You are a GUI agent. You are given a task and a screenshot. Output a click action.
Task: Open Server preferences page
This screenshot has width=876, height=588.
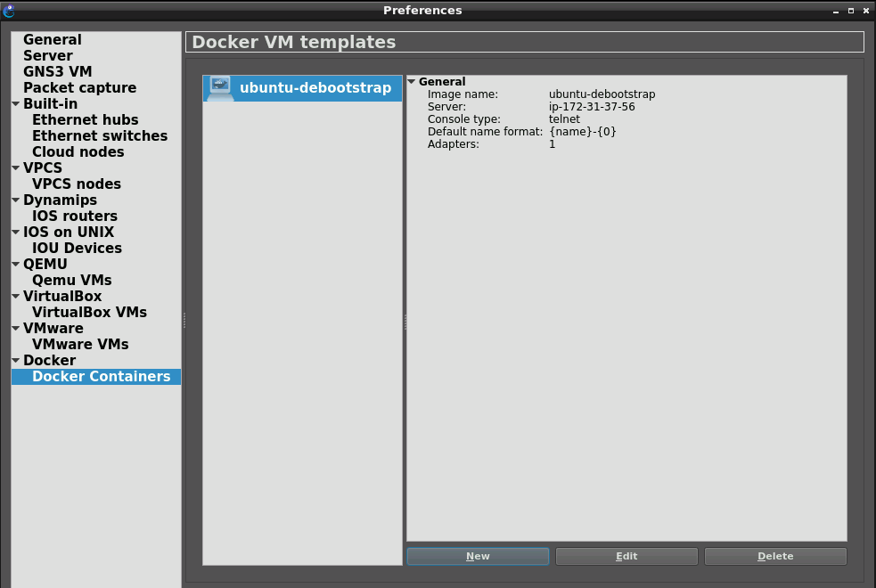[x=48, y=56]
